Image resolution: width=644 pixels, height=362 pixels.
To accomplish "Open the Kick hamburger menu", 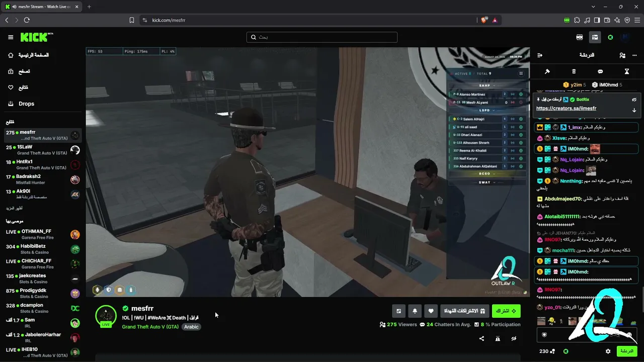I will [x=11, y=37].
